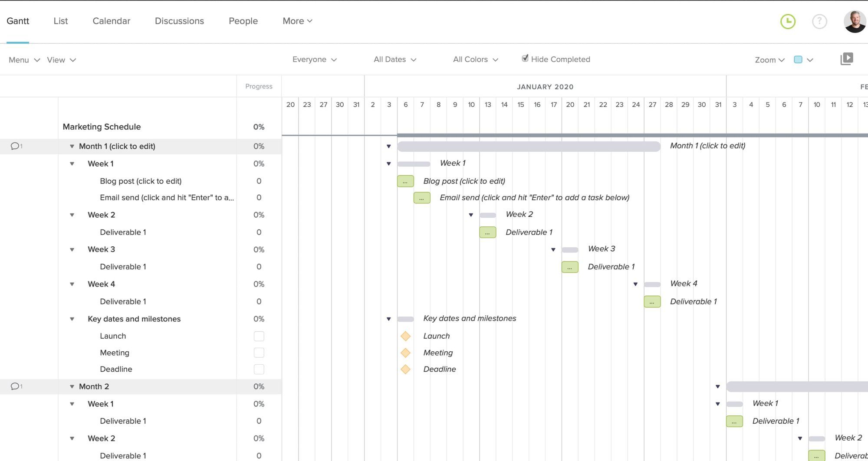Open the Everyone assignee filter
868x461 pixels.
coord(314,59)
